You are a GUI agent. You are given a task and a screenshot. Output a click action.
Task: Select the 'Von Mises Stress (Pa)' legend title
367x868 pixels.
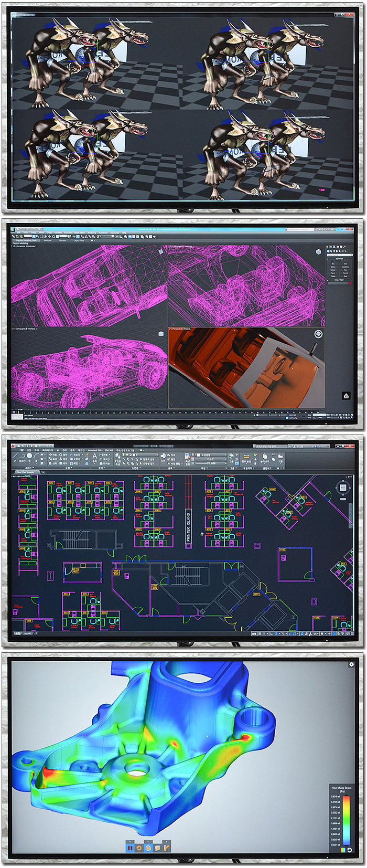342,790
